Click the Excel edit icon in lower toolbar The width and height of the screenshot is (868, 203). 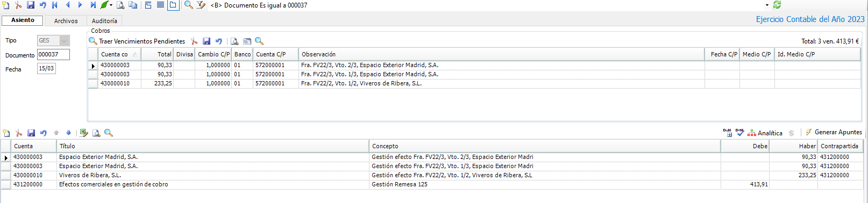click(83, 133)
